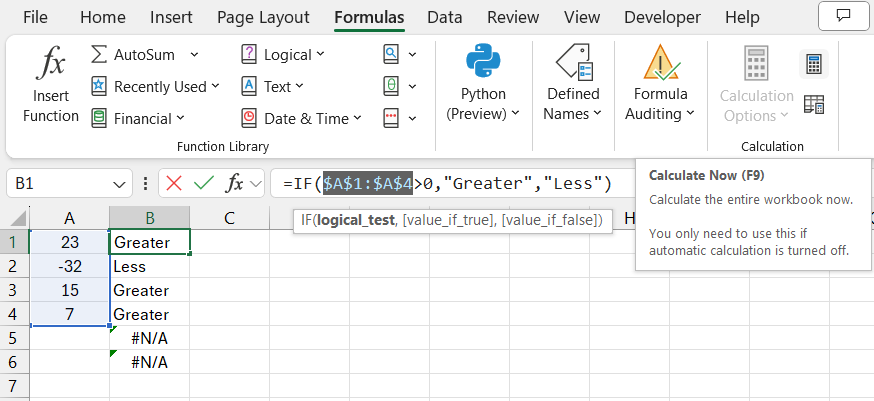
Task: Open the More Functions ellipsis icon
Action: click(x=392, y=118)
